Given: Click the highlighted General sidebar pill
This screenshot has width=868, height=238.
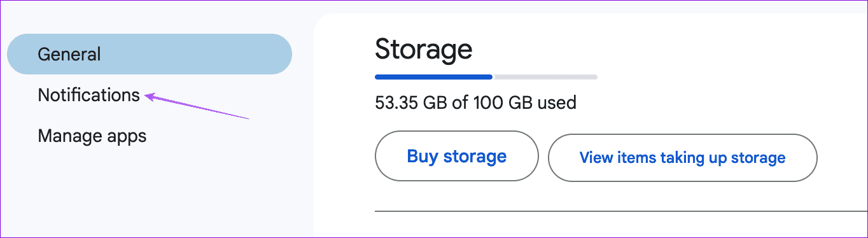Looking at the screenshot, I should pos(150,54).
